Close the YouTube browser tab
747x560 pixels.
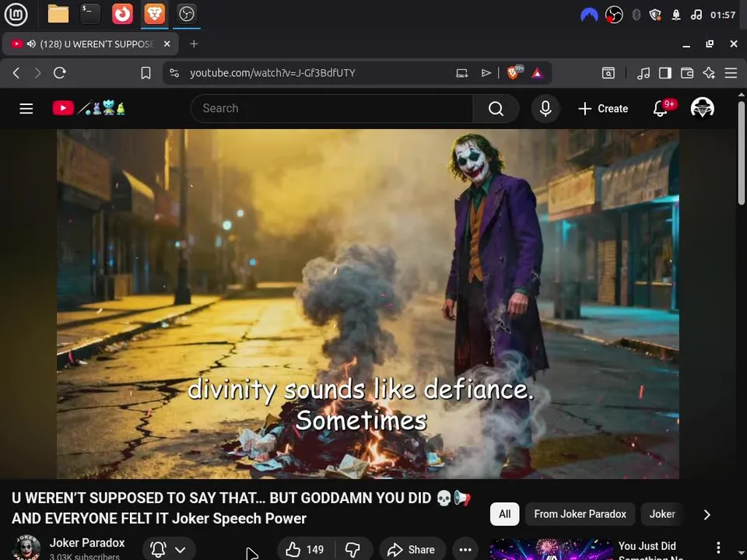point(167,44)
